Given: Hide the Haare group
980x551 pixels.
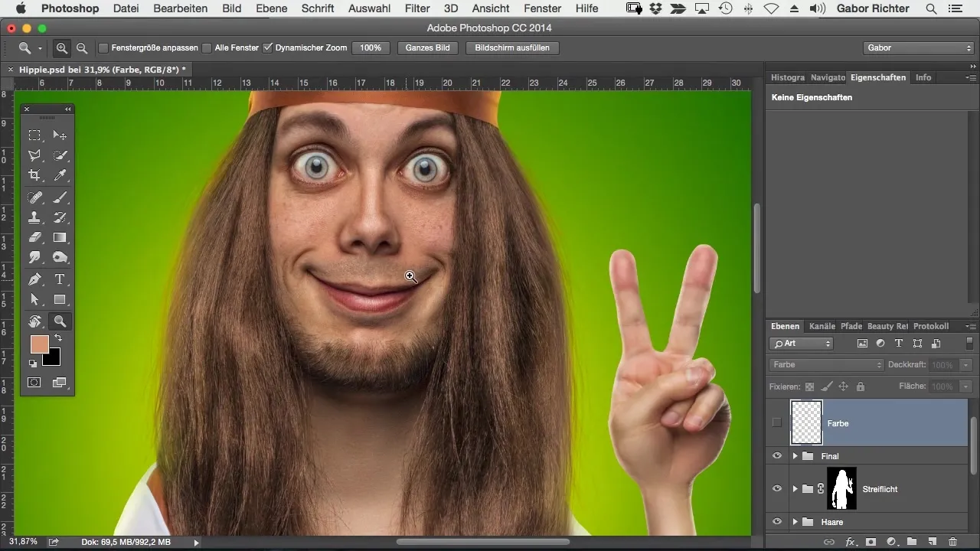Looking at the screenshot, I should 777,522.
